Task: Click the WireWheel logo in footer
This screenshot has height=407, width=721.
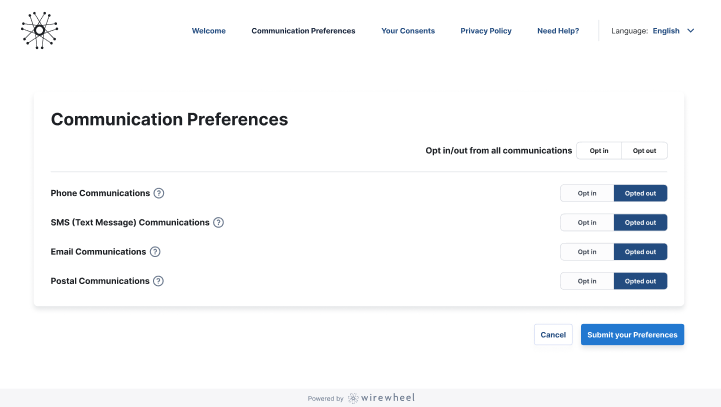Action: pyautogui.click(x=381, y=398)
